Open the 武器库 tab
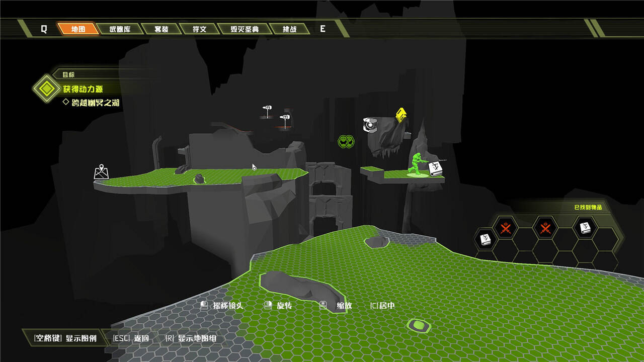 click(x=120, y=29)
